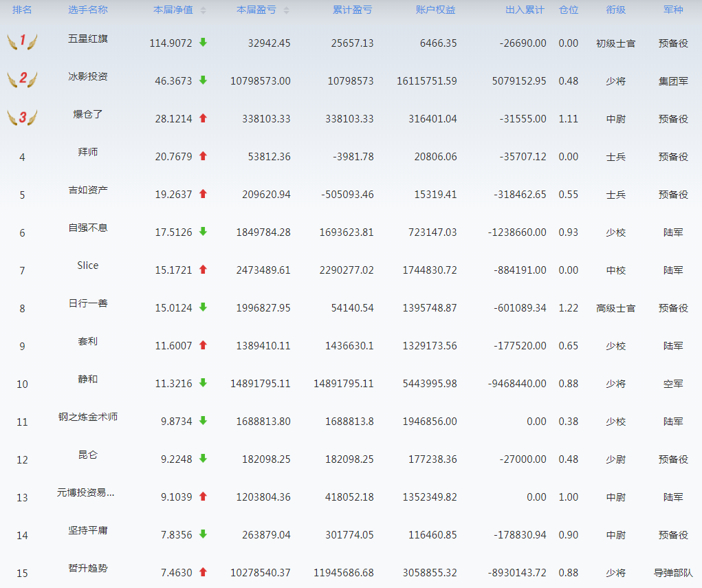Click the rank 3 laurel badge

22,118
